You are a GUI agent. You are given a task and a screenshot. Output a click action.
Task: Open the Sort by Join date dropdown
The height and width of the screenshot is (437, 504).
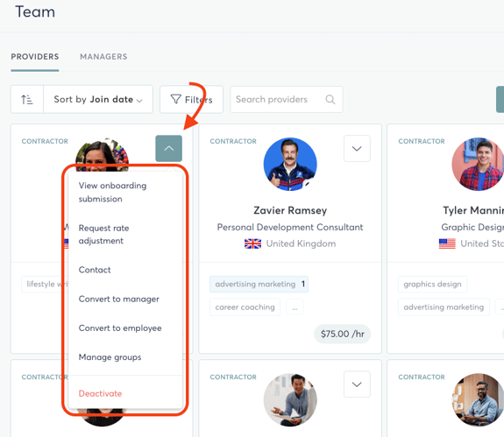(x=98, y=100)
